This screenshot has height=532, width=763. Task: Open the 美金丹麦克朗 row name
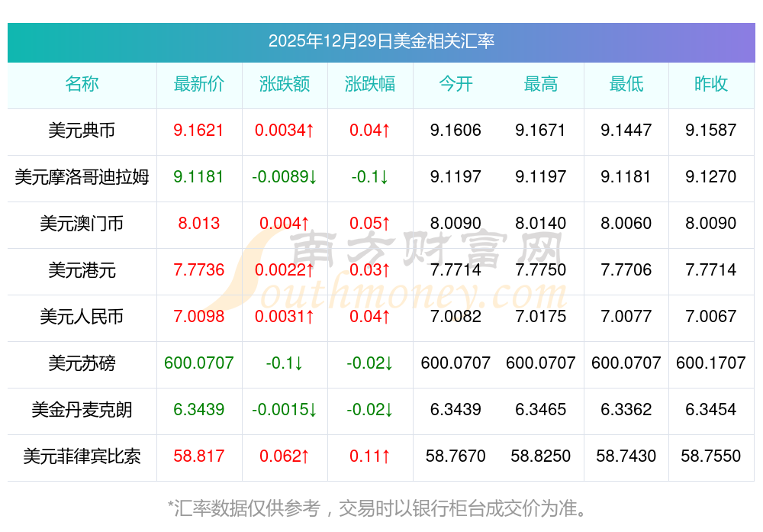(82, 409)
